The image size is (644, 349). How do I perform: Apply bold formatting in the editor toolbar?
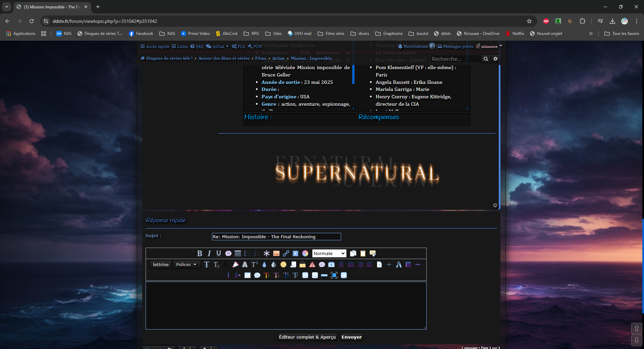tap(200, 253)
